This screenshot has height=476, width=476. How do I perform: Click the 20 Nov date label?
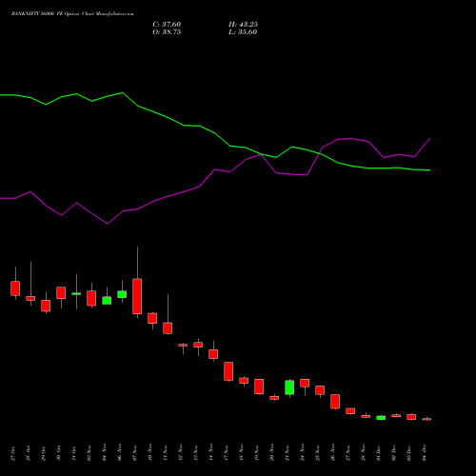pos(272,452)
